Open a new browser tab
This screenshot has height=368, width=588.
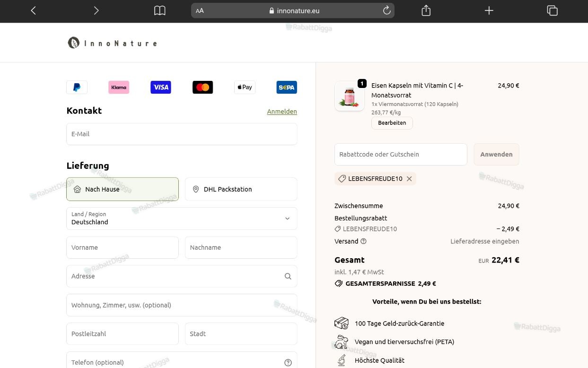click(489, 10)
